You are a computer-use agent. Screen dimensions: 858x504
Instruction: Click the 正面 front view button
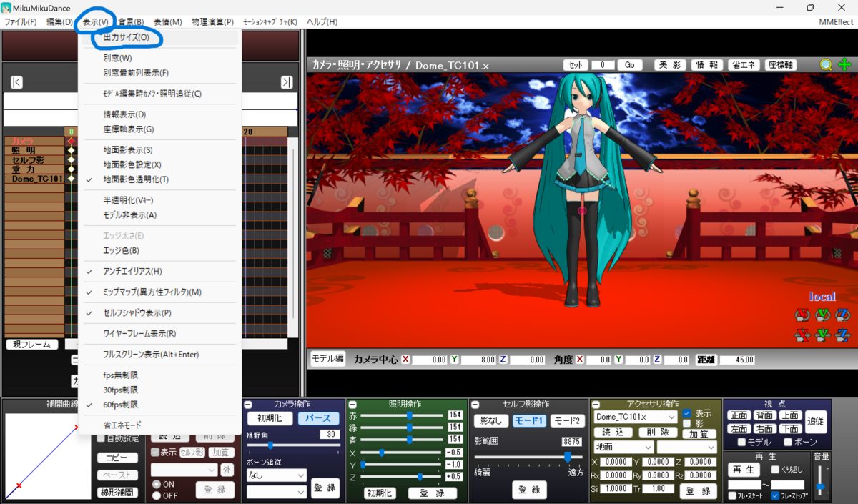point(739,415)
